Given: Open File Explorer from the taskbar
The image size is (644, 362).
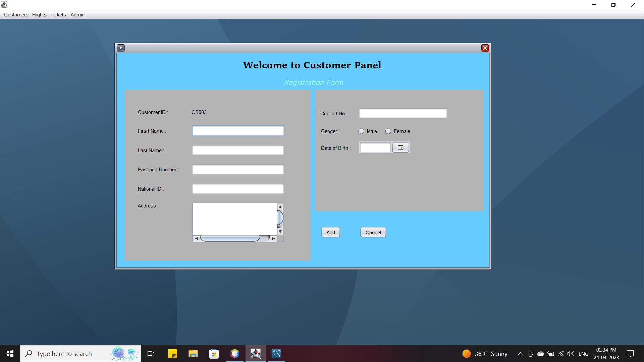Looking at the screenshot, I should pos(193,354).
